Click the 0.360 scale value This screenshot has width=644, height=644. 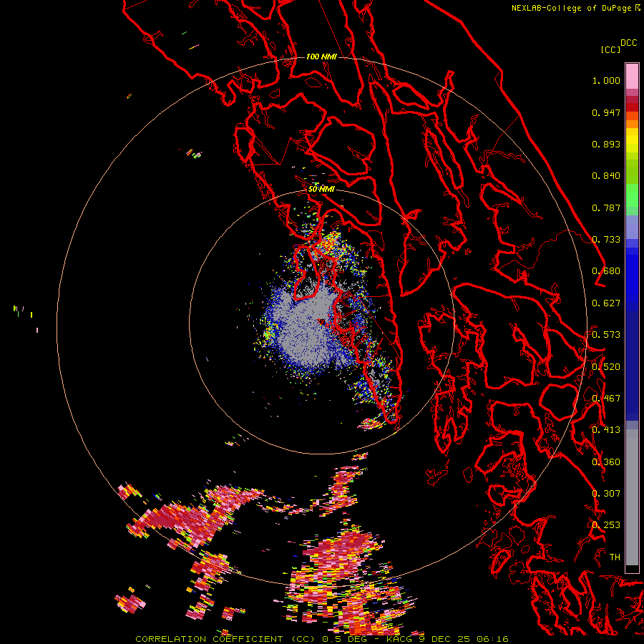(x=606, y=462)
